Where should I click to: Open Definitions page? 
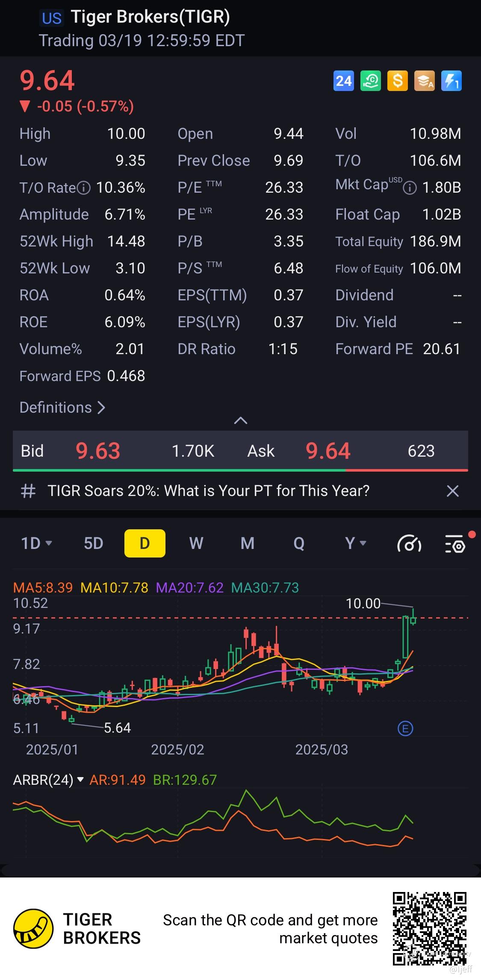(x=62, y=408)
